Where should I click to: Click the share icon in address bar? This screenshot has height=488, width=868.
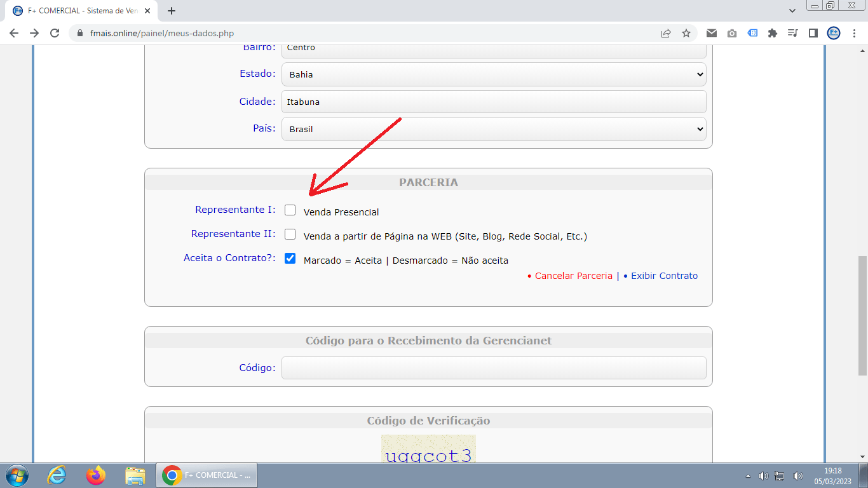665,33
